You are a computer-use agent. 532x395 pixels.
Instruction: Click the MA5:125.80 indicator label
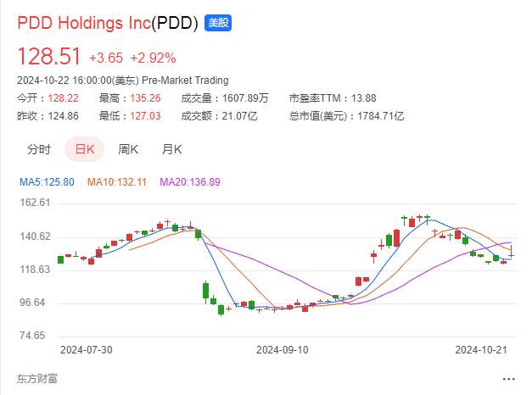47,182
